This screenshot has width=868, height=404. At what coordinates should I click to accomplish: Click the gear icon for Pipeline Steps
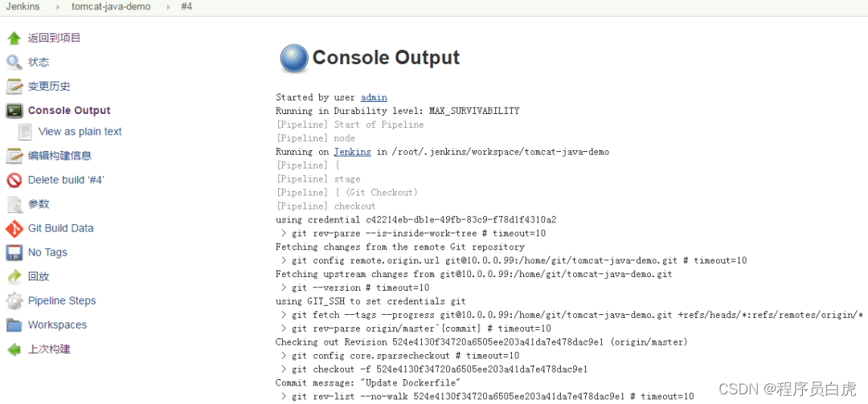tap(14, 301)
